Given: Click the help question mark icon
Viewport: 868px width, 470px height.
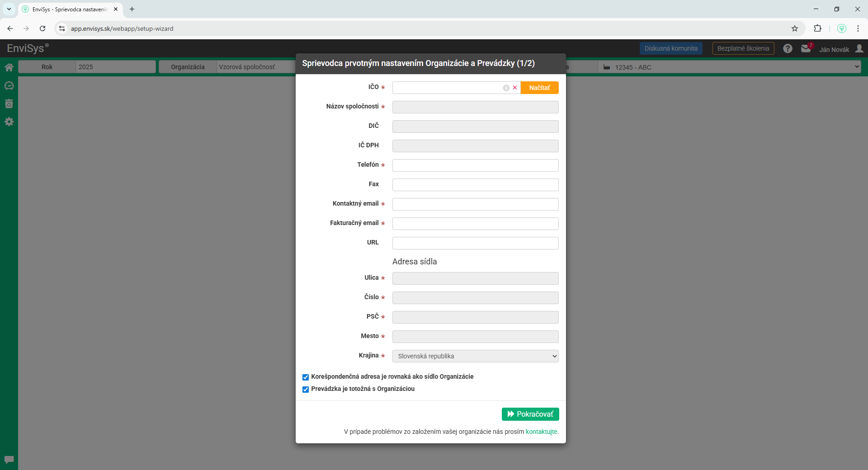Looking at the screenshot, I should click(788, 48).
